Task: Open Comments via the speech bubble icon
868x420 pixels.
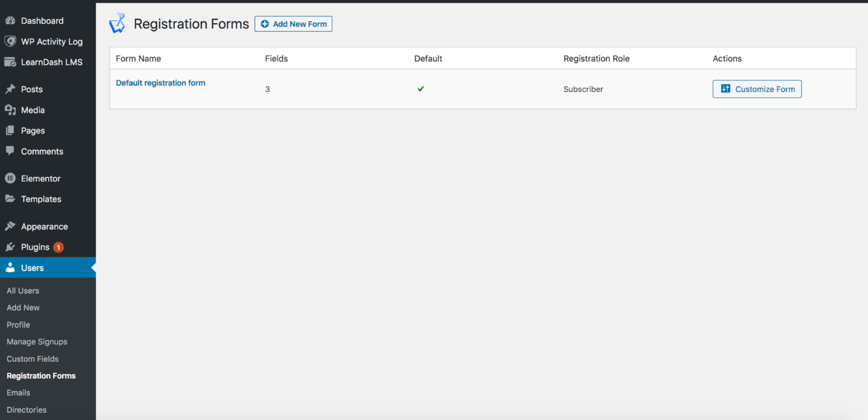Action: [x=12, y=151]
